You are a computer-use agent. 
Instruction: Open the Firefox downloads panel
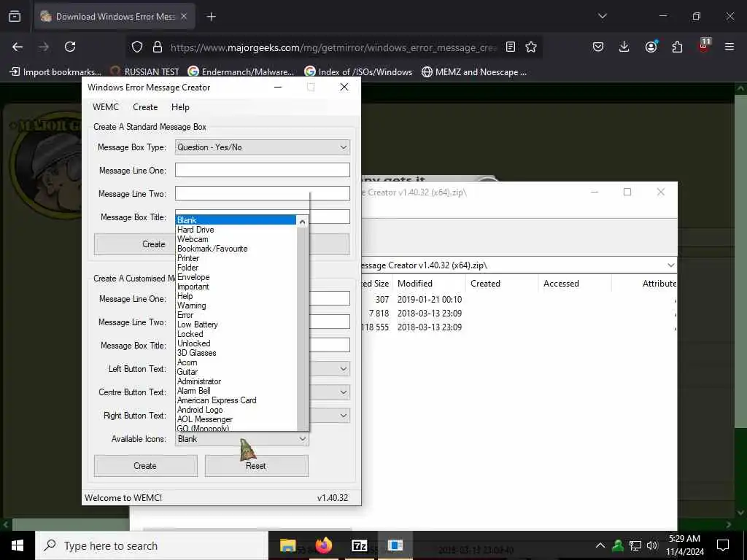624,47
